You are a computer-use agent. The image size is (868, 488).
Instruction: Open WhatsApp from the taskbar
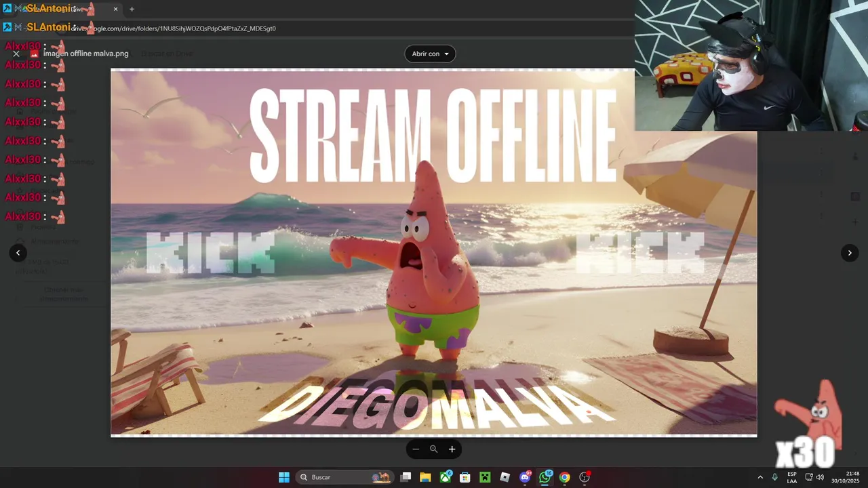[x=545, y=477]
